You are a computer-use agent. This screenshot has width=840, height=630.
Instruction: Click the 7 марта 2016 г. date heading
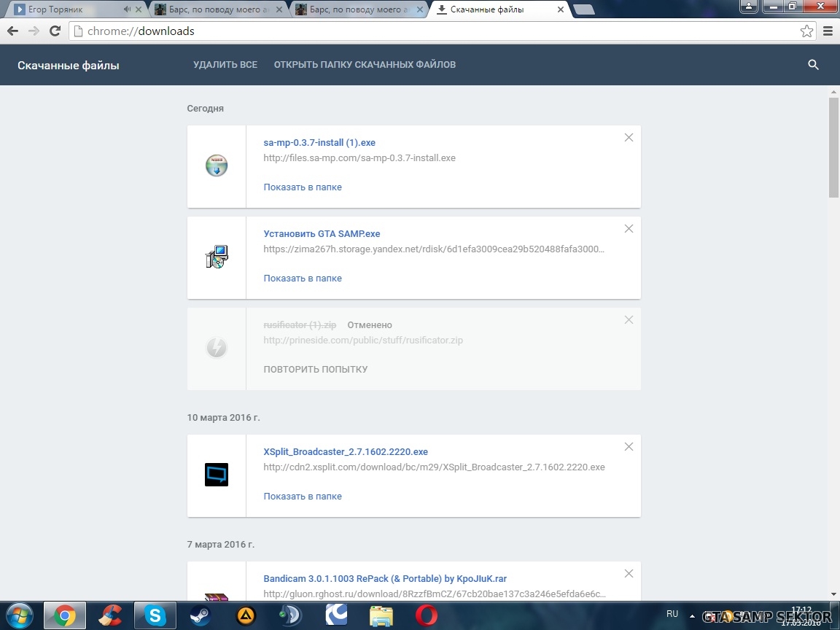(221, 545)
